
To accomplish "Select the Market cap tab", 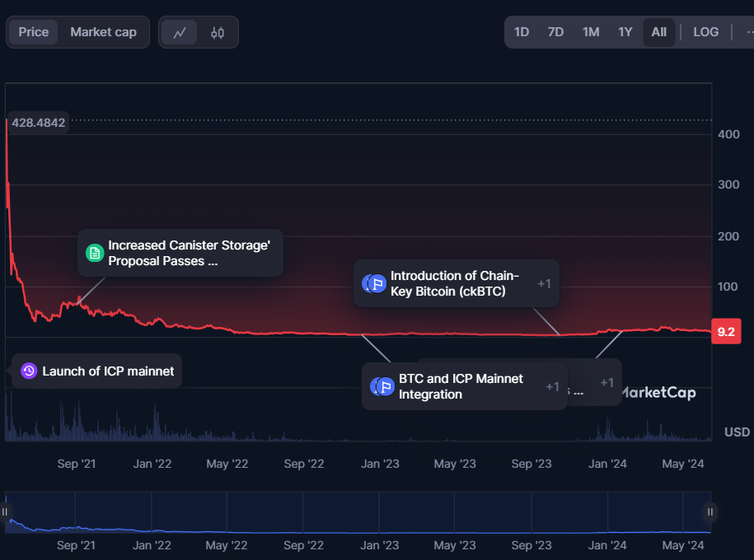I will click(x=103, y=32).
